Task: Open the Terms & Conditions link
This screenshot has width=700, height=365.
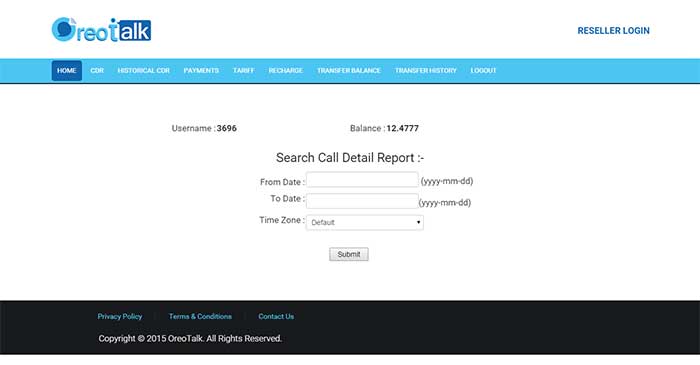Action: tap(200, 316)
